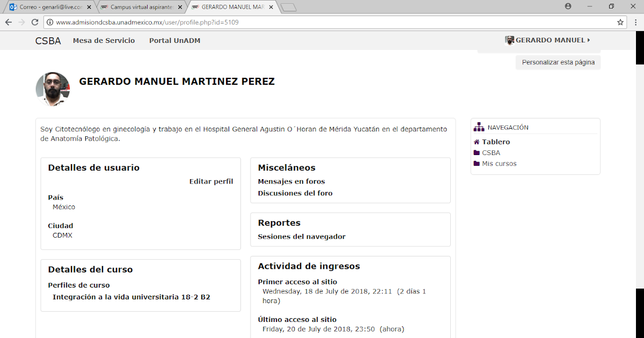Open the Mesa de Servicio menu

(104, 40)
